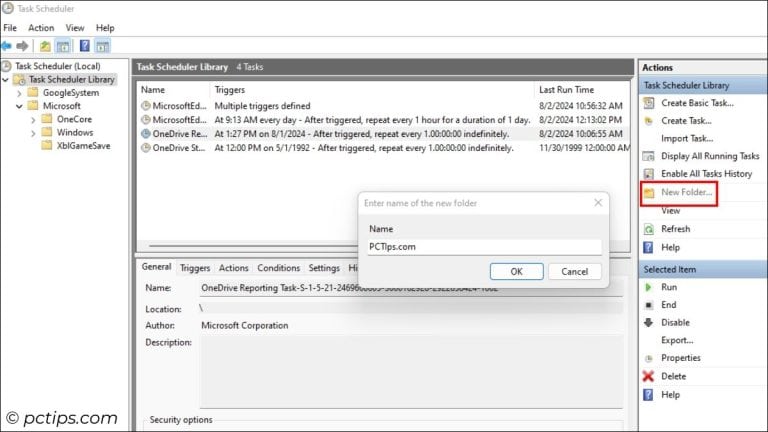Expand the OneCore folder node

(x=33, y=119)
